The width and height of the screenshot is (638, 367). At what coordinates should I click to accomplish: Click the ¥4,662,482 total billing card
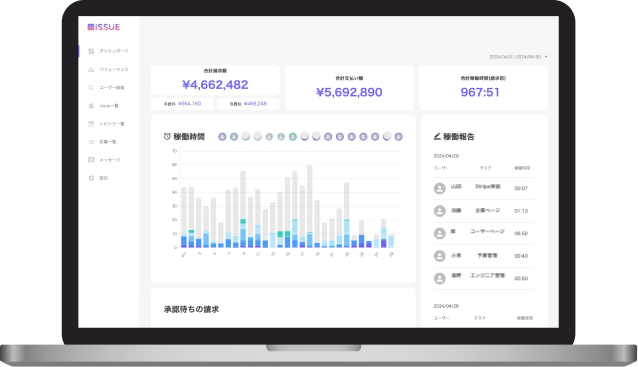pos(215,80)
